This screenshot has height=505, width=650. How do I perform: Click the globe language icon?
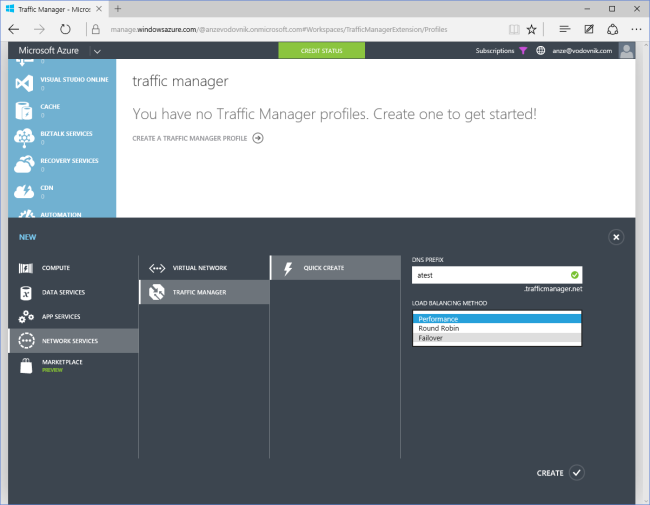coord(541,51)
